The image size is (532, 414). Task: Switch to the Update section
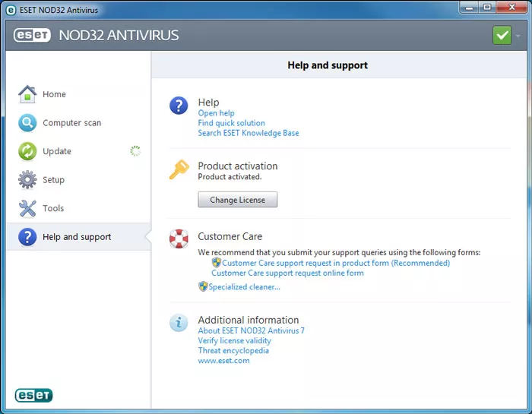click(x=79, y=151)
